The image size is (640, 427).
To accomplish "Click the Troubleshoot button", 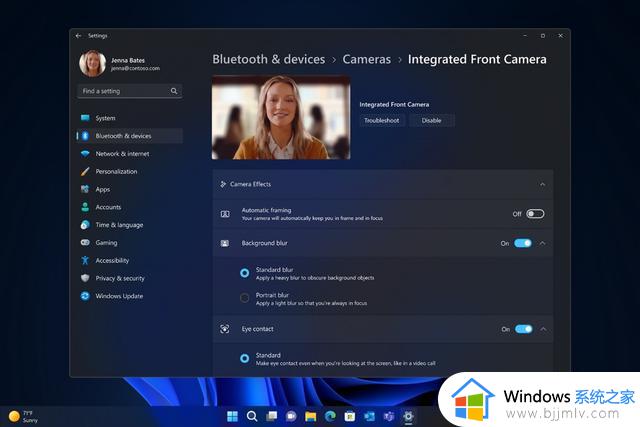I will tap(382, 120).
